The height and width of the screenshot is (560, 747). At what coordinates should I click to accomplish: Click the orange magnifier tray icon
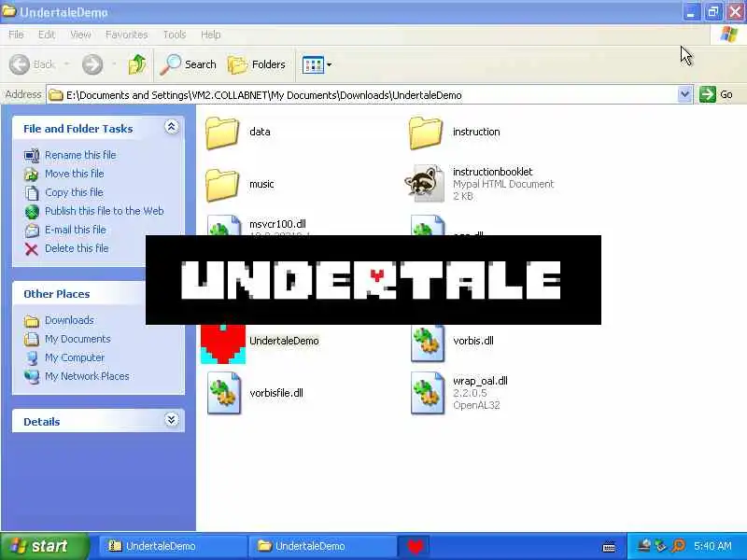679,546
